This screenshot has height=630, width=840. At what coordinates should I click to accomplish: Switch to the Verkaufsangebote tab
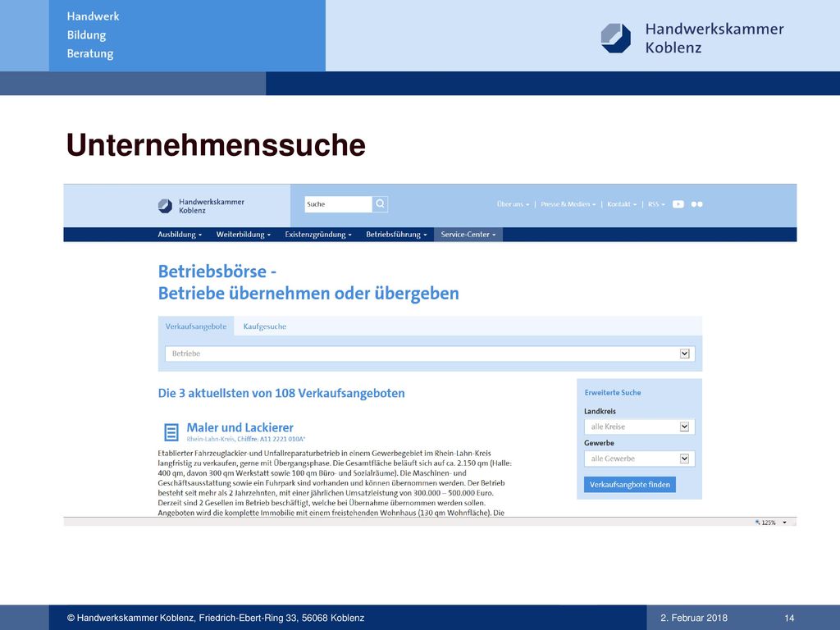click(196, 326)
